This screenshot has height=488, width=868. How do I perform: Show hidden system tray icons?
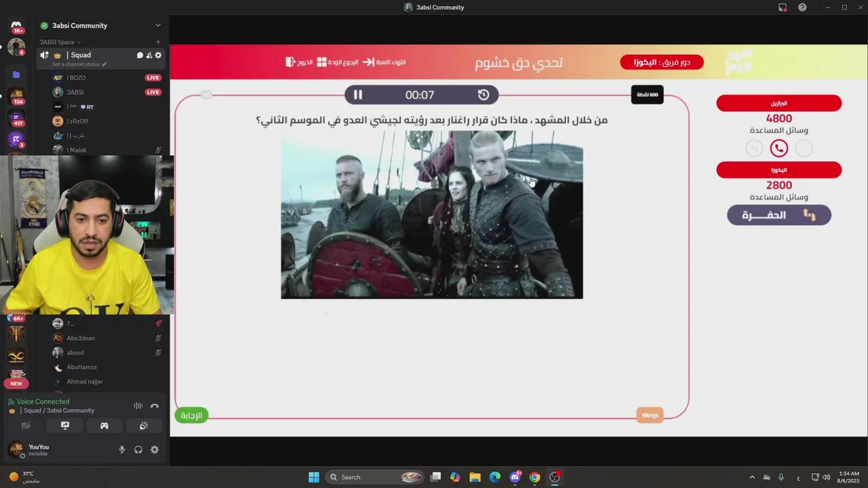(x=751, y=477)
